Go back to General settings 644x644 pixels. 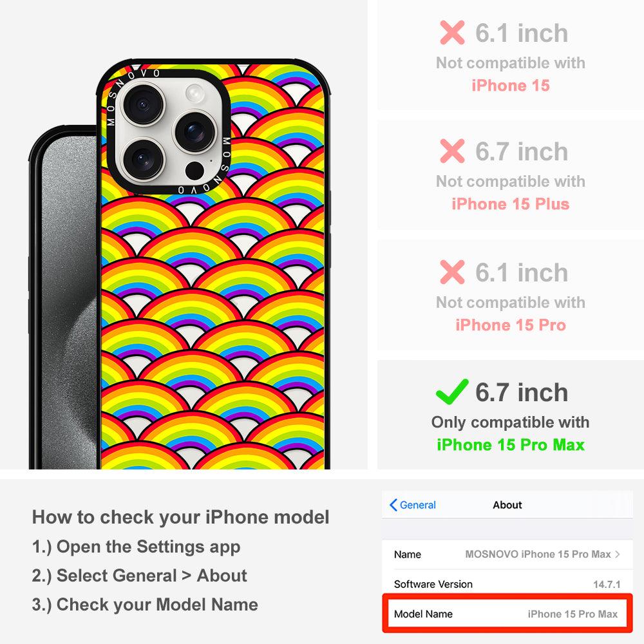[x=413, y=505]
